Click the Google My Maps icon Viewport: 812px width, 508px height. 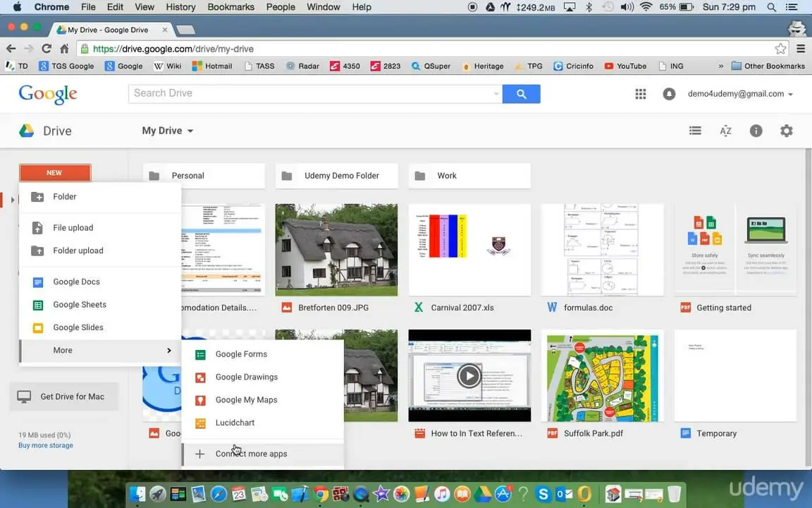[x=200, y=400]
